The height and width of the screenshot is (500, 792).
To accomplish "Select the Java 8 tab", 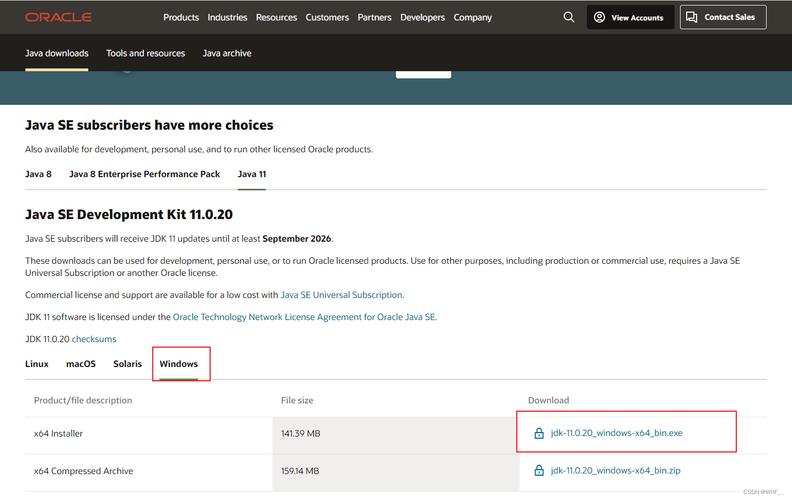I will [x=38, y=174].
